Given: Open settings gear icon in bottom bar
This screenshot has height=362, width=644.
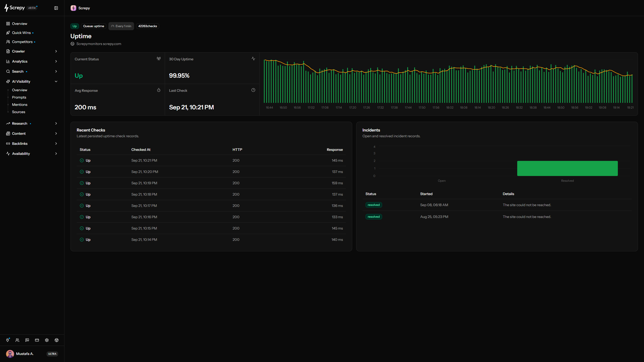Looking at the screenshot, I should [47, 340].
